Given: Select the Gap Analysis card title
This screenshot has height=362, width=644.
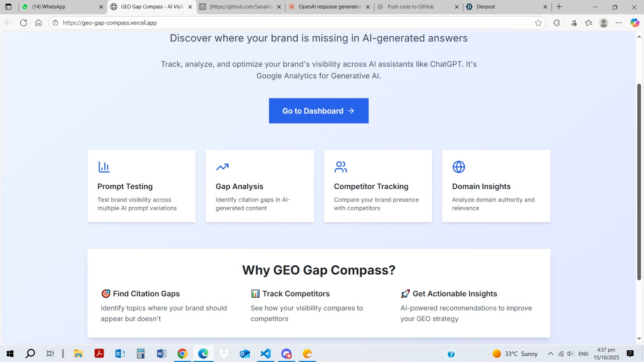Looking at the screenshot, I should click(x=239, y=186).
